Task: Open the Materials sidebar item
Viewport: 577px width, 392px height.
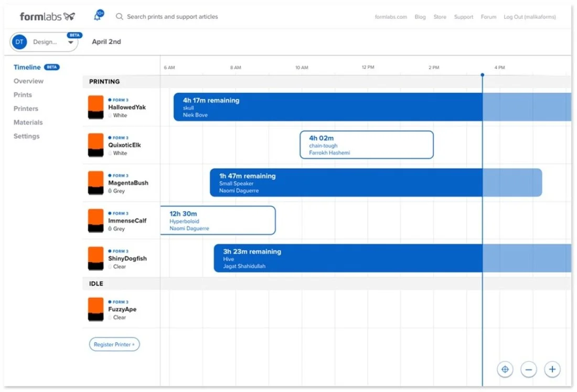Action: 28,122
